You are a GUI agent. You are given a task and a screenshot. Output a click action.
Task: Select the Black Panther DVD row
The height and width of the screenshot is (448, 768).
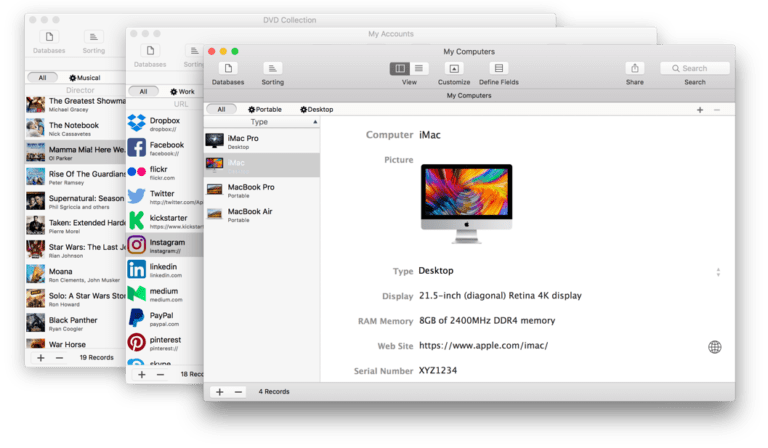click(75, 324)
